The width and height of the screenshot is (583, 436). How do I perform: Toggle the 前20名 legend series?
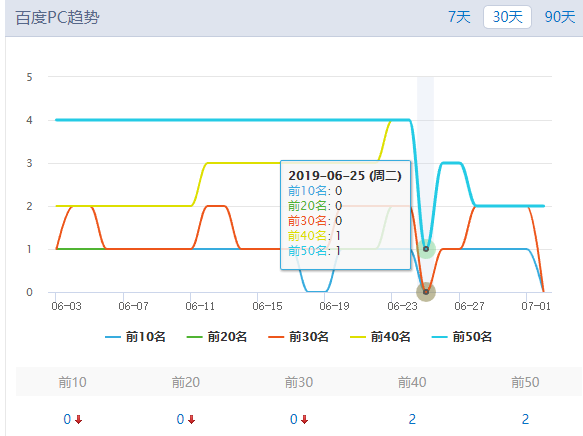coord(217,337)
